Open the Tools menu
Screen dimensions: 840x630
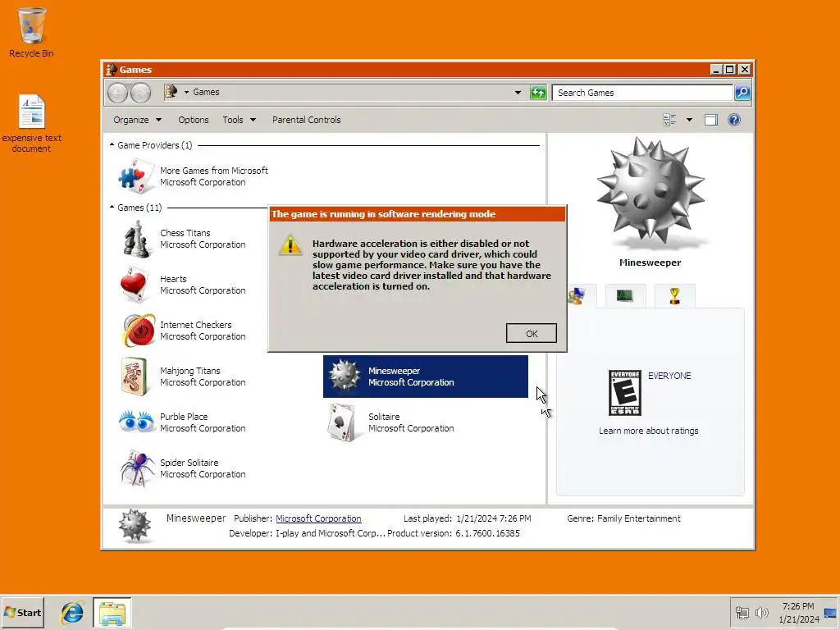(x=239, y=120)
